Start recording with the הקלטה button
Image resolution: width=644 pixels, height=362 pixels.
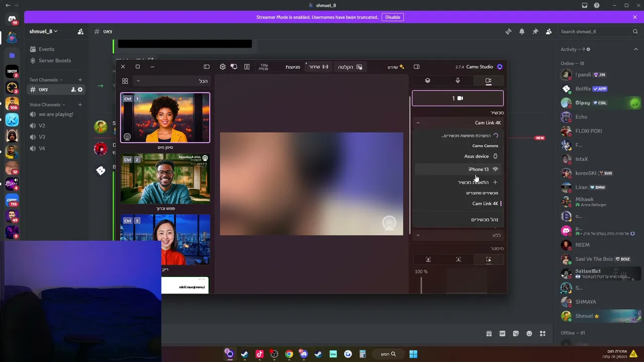click(350, 67)
